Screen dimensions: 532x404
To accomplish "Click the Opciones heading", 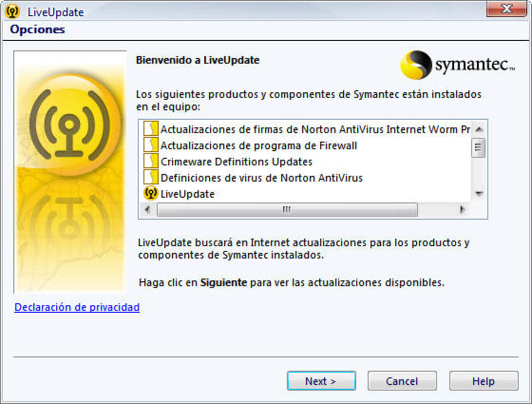I will (x=38, y=29).
